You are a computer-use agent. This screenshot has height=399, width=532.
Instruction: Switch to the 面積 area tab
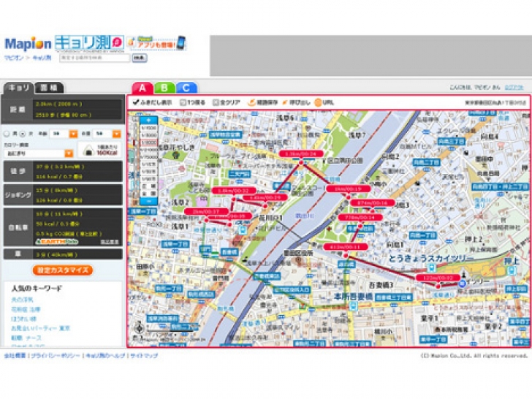pos(49,88)
